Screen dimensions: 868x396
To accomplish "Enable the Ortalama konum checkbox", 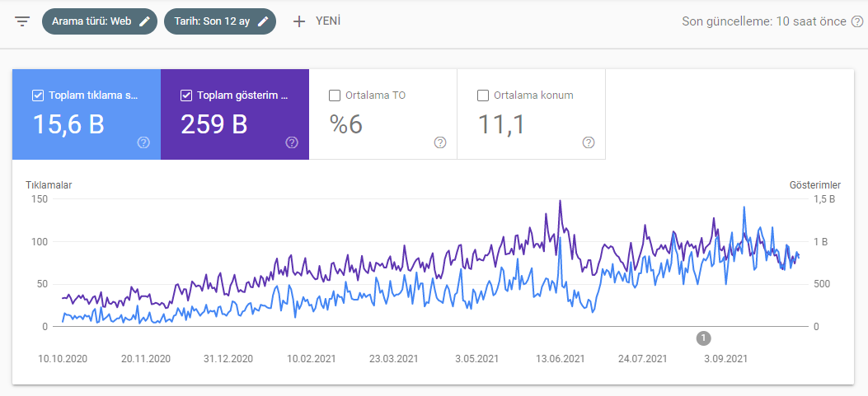I will click(483, 96).
